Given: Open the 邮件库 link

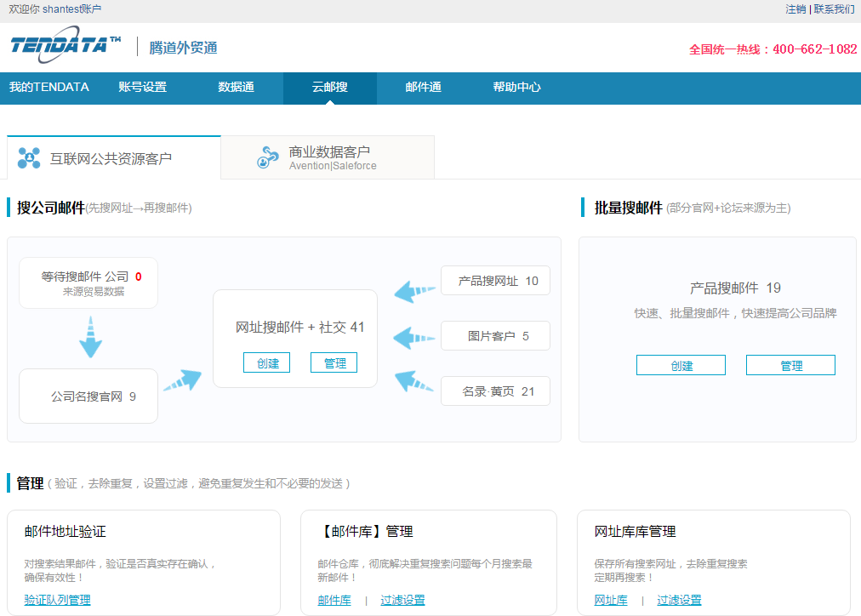Looking at the screenshot, I should 334,600.
